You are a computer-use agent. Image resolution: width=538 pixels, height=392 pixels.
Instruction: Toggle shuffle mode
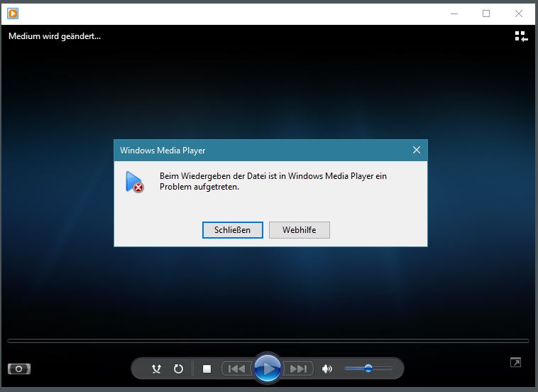[x=156, y=369]
